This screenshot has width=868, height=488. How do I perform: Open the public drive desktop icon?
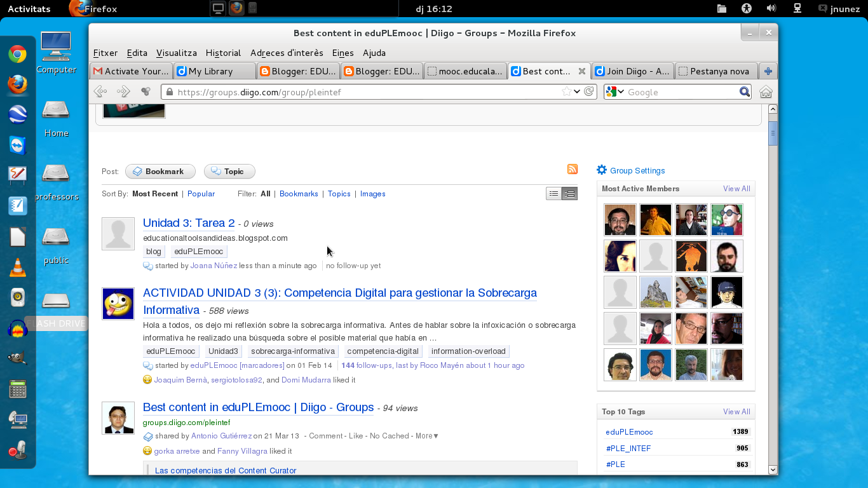(56, 245)
